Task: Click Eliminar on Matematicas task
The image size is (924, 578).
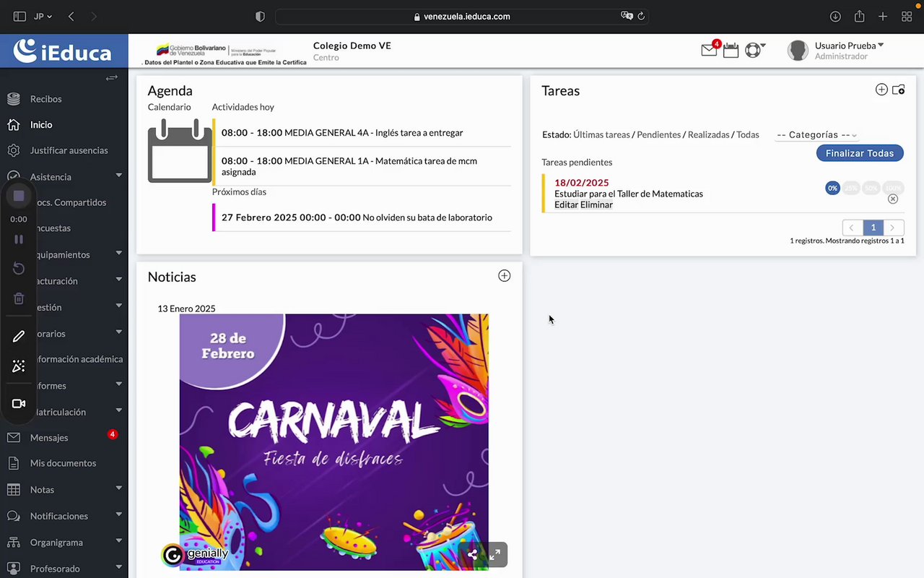Action: [597, 204]
